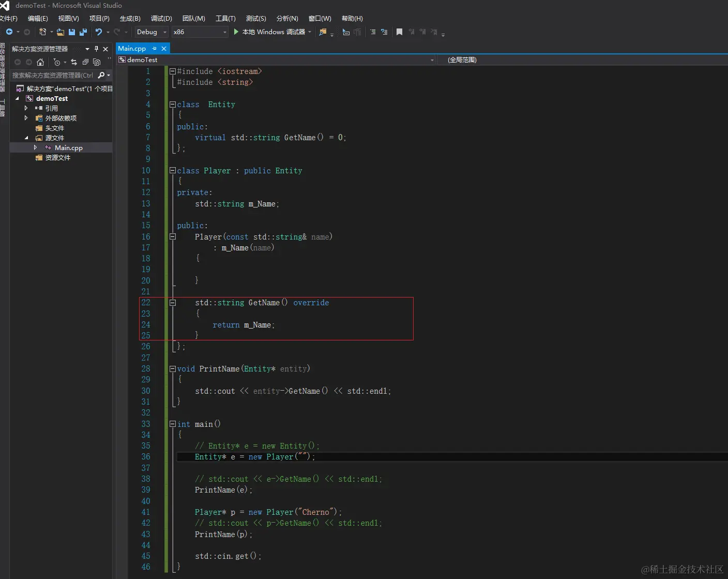728x579 pixels.
Task: Click the Sync with Active Document icon
Action: tap(74, 62)
